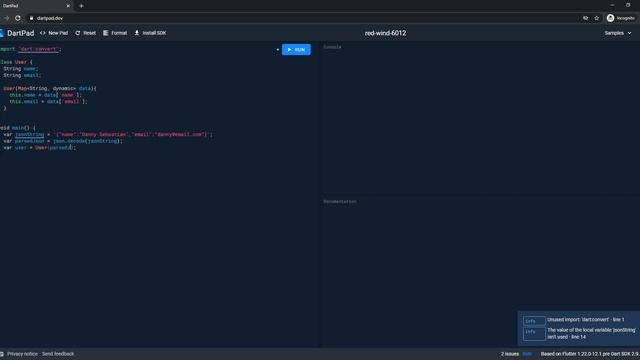This screenshot has width=640, height=360.
Task: Click the Install SDK download icon
Action: pos(137,33)
